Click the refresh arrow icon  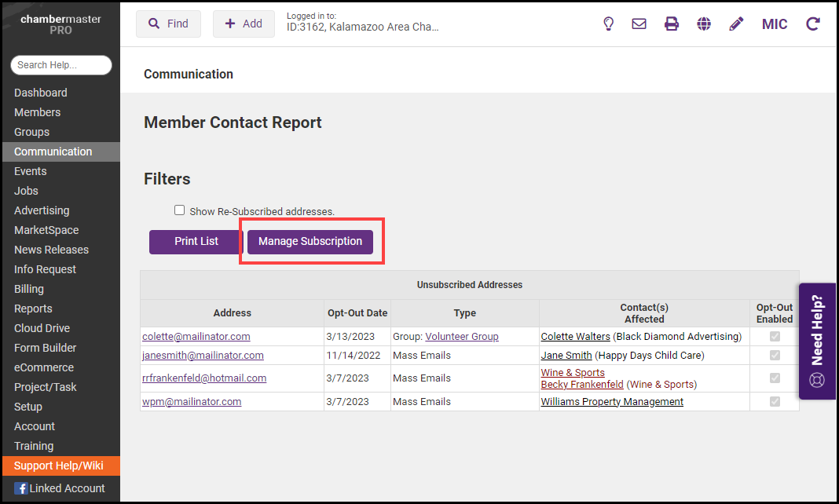coord(813,24)
